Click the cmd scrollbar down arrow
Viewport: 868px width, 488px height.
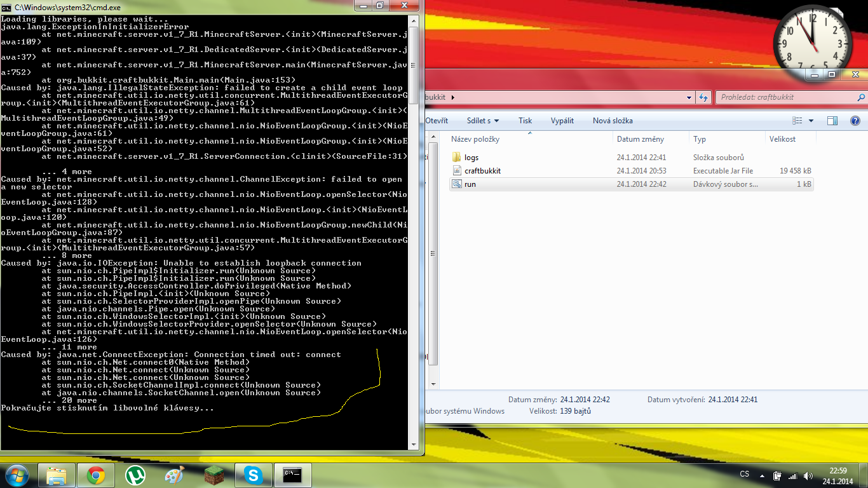pyautogui.click(x=413, y=444)
